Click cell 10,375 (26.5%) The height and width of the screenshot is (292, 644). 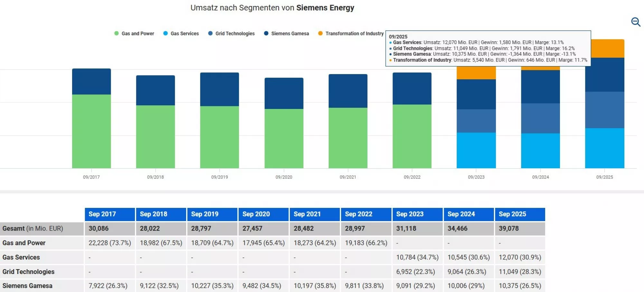click(x=520, y=286)
